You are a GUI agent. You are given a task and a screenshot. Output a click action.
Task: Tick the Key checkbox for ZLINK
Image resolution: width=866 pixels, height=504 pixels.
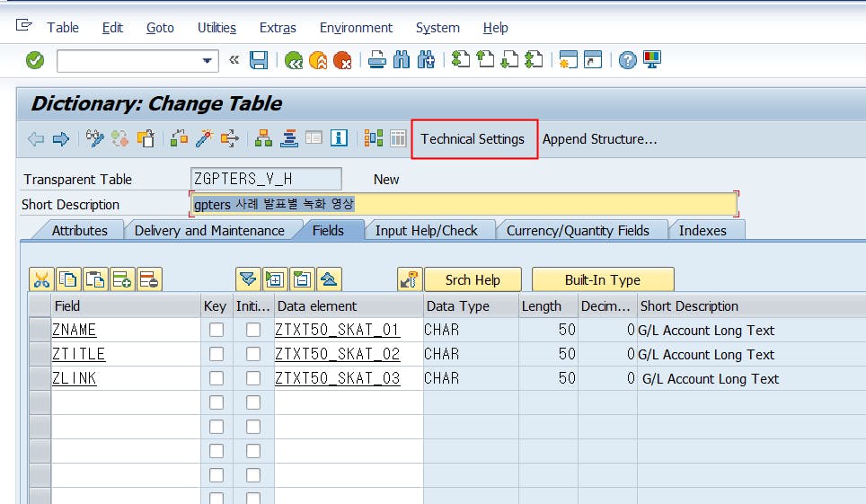pos(216,378)
